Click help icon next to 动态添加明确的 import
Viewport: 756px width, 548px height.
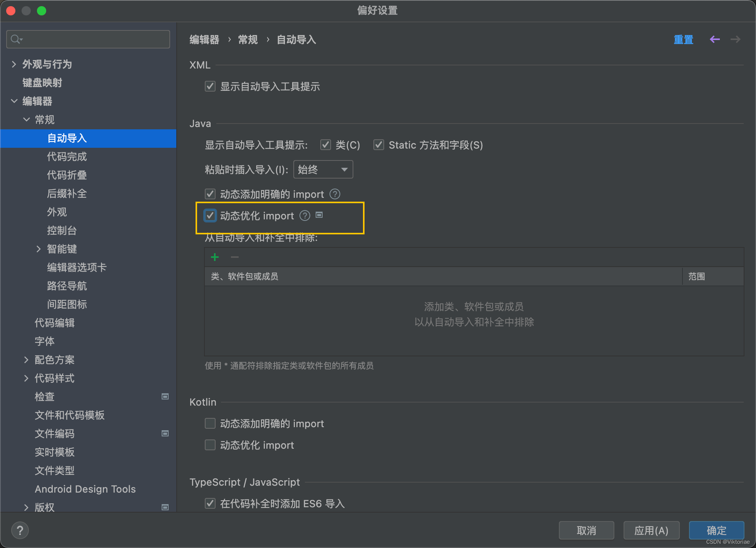point(335,194)
